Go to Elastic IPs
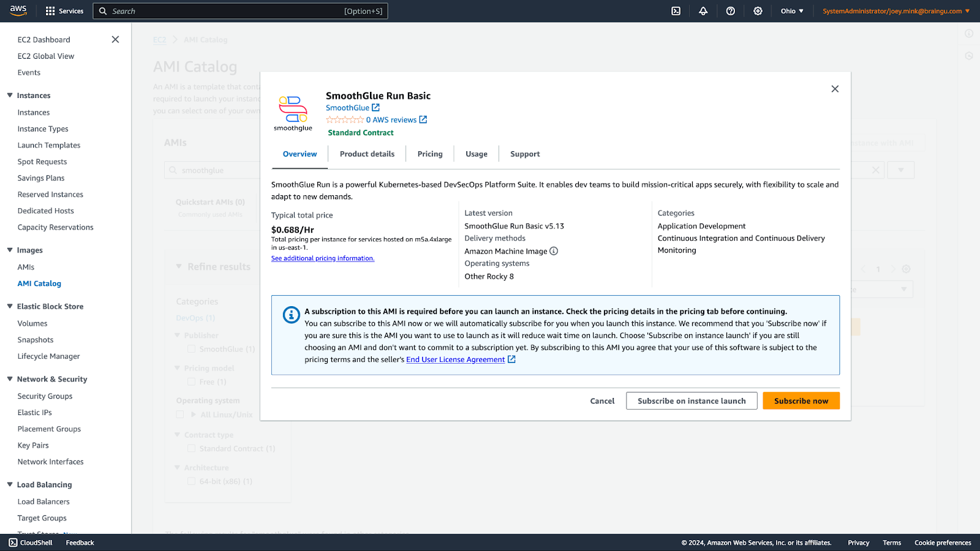Viewport: 980px width, 551px height. (35, 413)
